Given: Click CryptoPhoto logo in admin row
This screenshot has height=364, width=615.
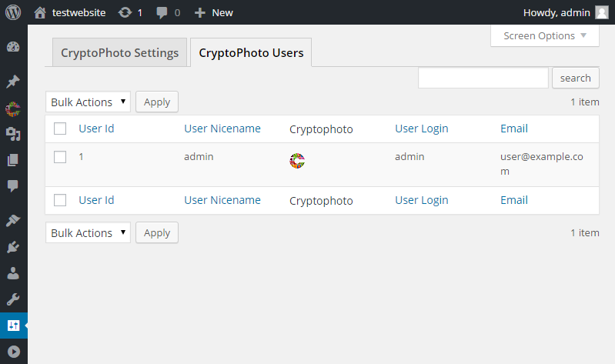Looking at the screenshot, I should click(297, 161).
